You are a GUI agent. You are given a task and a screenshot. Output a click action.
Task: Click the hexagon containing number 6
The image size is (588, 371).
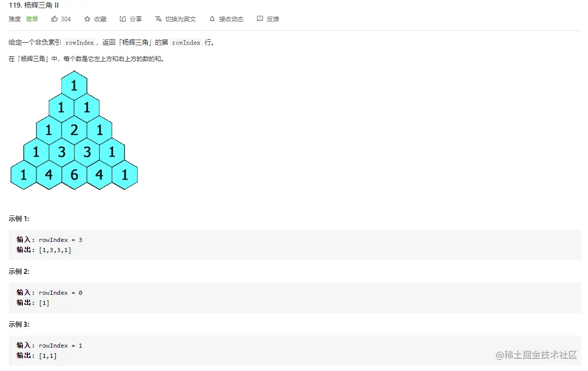click(74, 175)
